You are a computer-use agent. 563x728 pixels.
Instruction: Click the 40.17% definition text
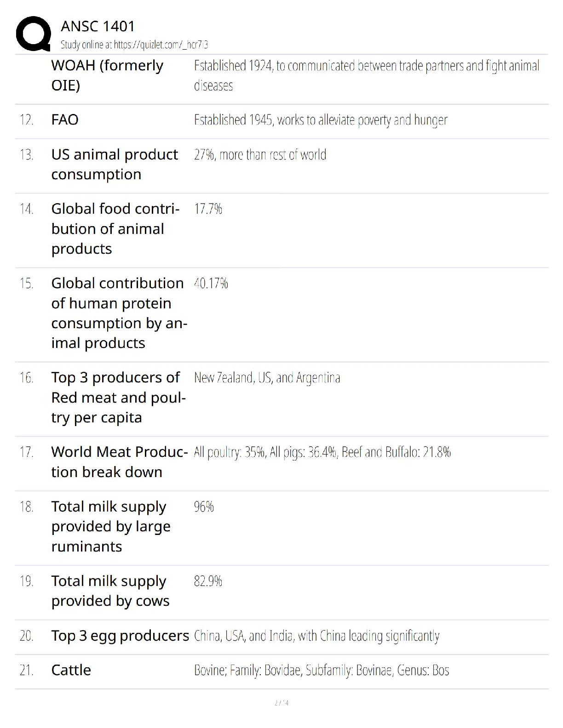pos(211,284)
